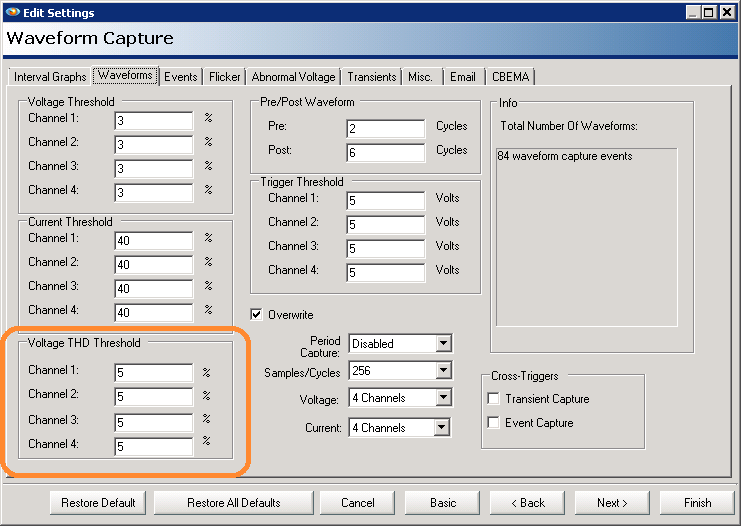Click Restore All Defaults
The height and width of the screenshot is (526, 741).
click(233, 502)
